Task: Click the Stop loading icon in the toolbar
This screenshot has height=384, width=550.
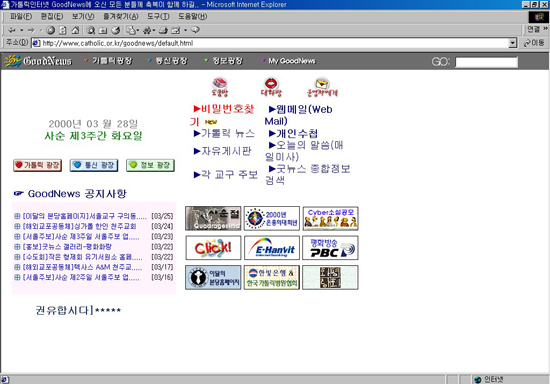Action: click(51, 30)
